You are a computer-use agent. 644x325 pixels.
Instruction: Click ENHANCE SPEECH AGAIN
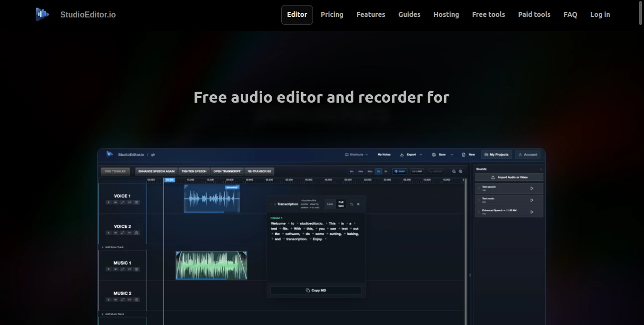click(157, 171)
